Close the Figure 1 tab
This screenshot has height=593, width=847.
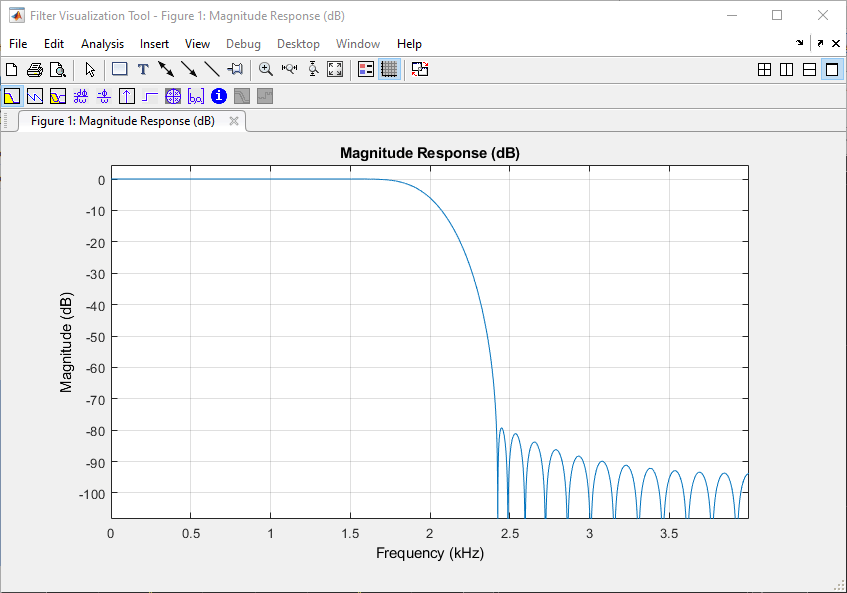(x=234, y=121)
